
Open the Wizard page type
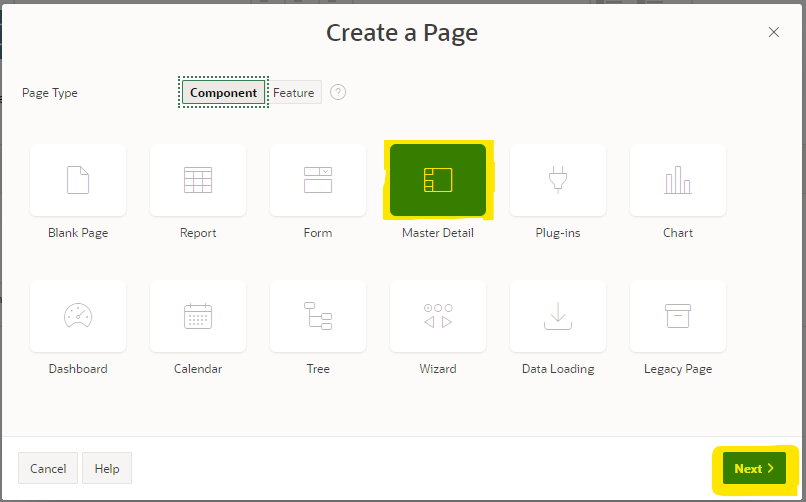click(438, 316)
